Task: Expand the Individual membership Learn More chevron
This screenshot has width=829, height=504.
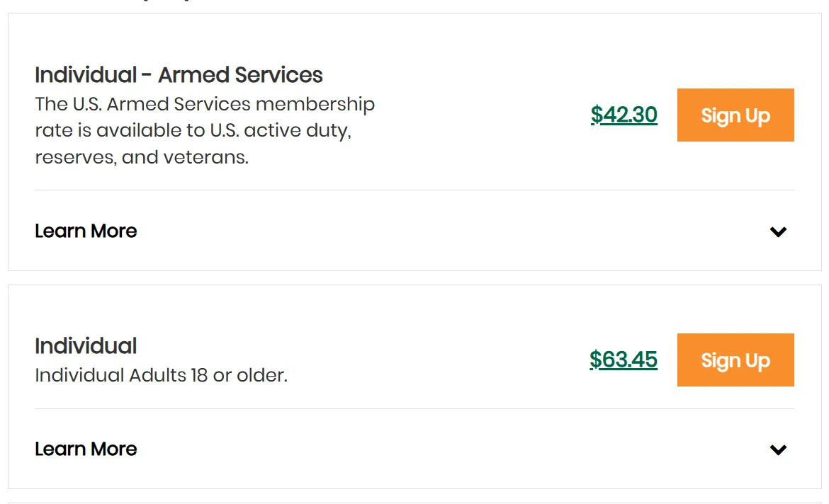Action: pyautogui.click(x=778, y=449)
